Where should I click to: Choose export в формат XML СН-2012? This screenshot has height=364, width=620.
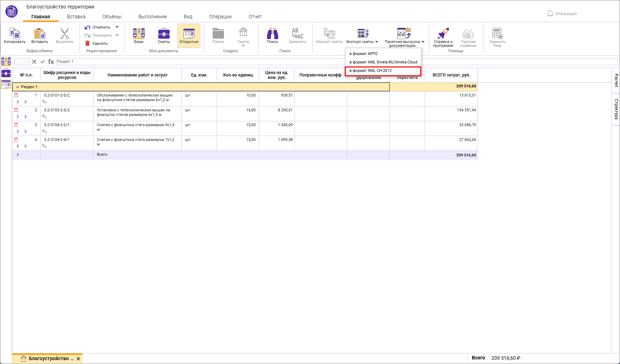tap(383, 70)
